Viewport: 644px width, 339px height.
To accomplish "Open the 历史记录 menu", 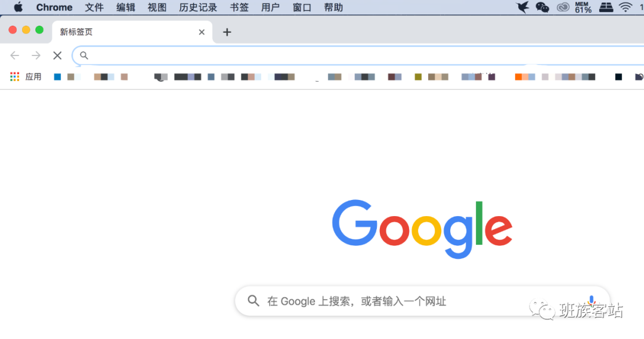I will coord(198,7).
